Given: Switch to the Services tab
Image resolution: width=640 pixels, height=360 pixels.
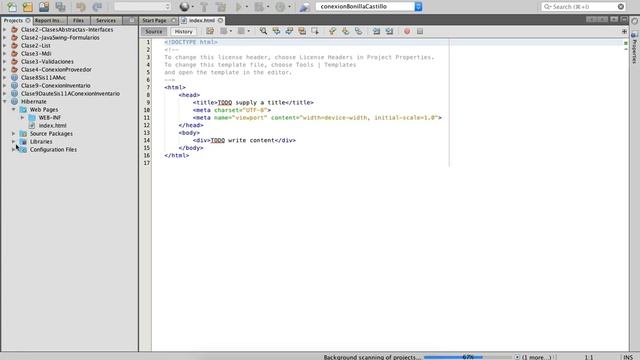Looking at the screenshot, I should pyautogui.click(x=106, y=20).
